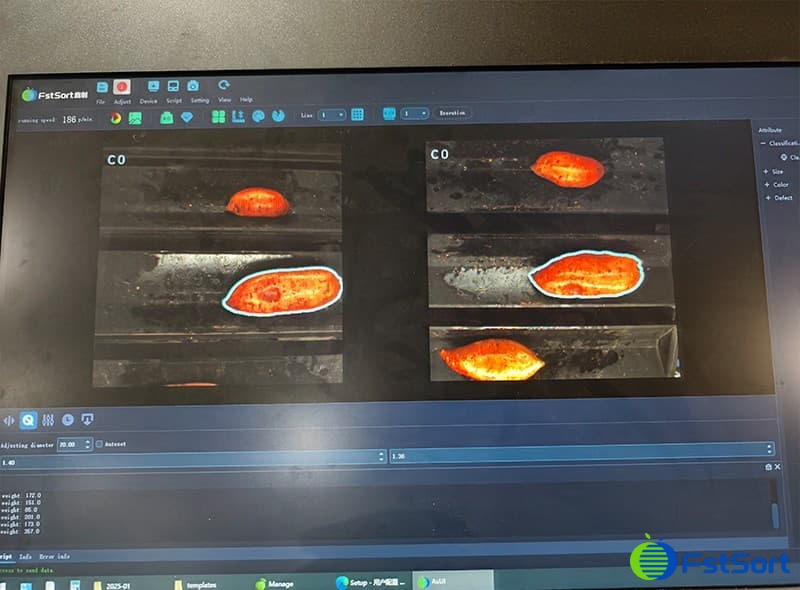Screen dimensions: 800x590
Task: Select the magnifier Q tool icon
Action: click(28, 420)
